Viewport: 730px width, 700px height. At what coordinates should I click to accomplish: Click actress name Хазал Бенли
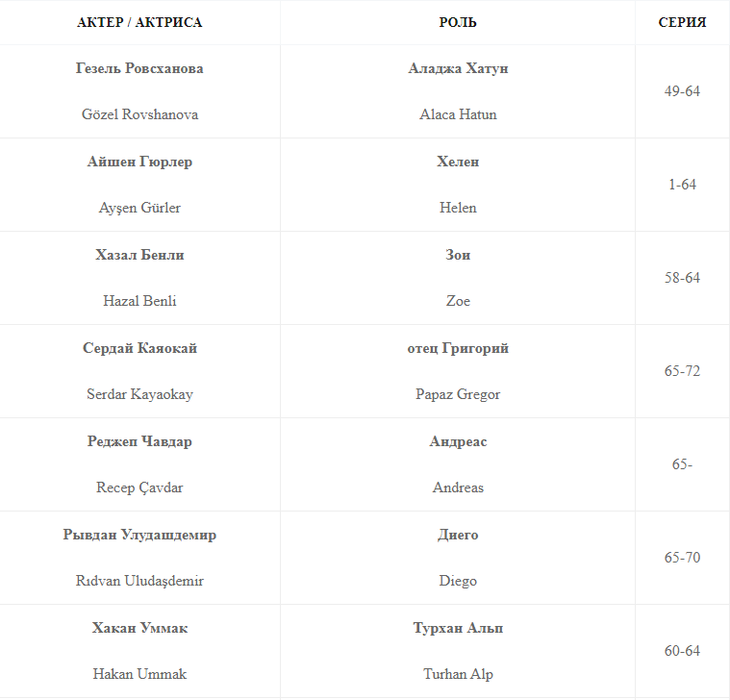139,255
